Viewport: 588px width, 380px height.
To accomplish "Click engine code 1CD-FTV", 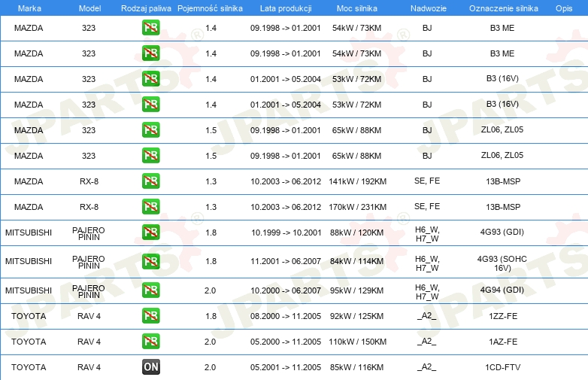I will (x=503, y=367).
